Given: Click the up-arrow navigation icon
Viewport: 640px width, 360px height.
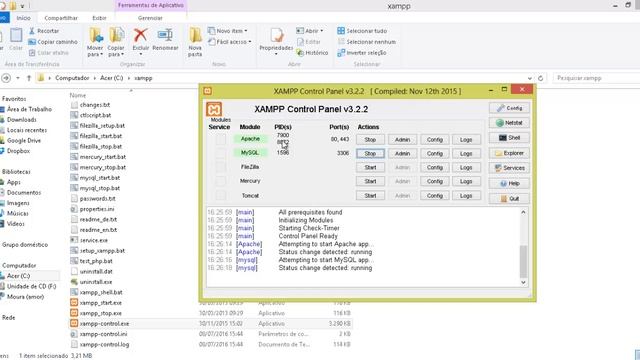Looking at the screenshot, I should [29, 78].
